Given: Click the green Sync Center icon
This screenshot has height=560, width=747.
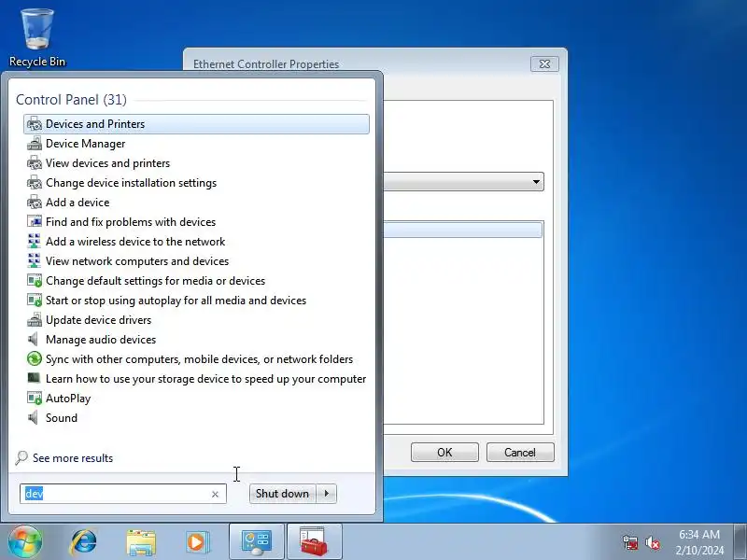Looking at the screenshot, I should tap(35, 359).
